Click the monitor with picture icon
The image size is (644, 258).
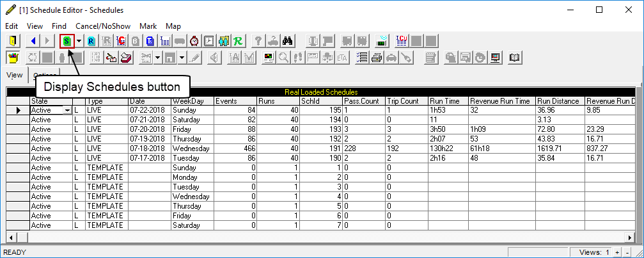tap(496, 58)
